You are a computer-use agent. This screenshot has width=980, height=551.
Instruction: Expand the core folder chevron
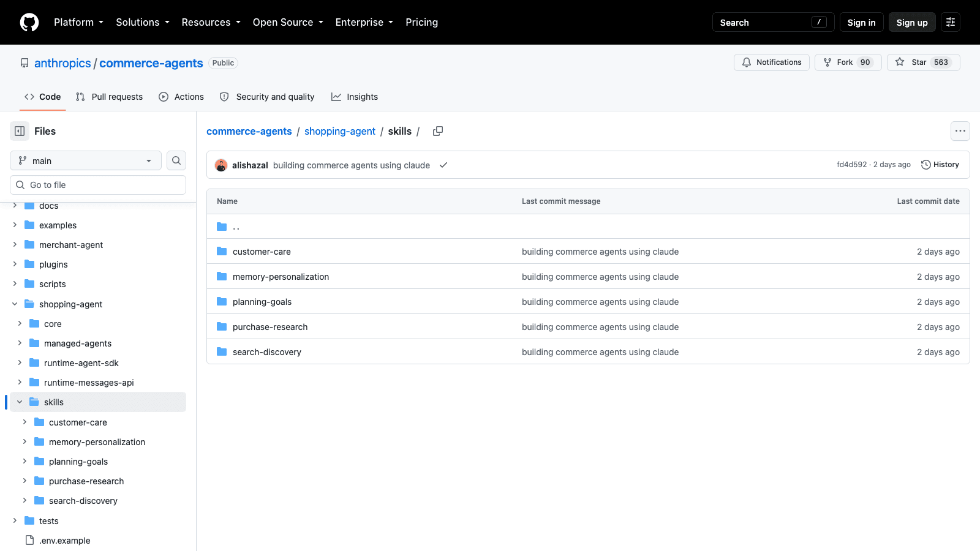click(x=20, y=324)
